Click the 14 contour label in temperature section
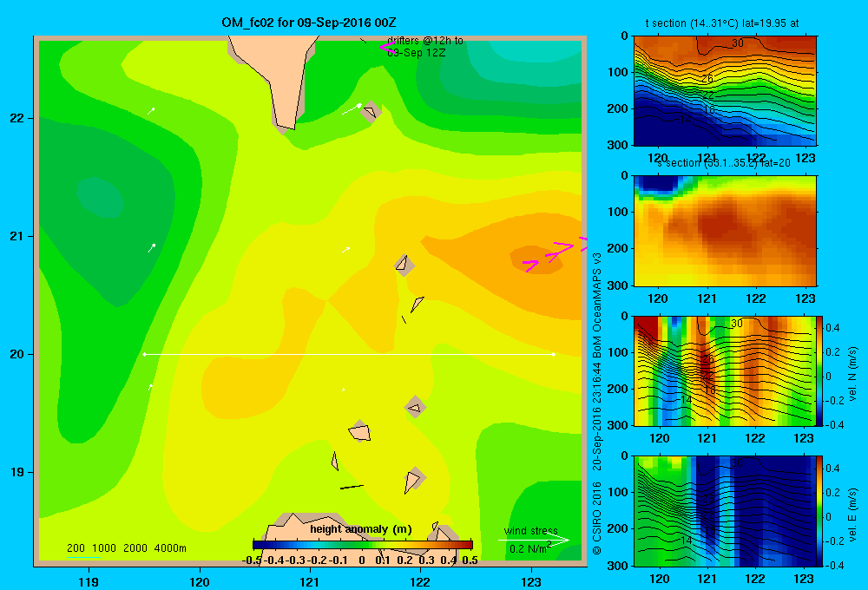 686,120
